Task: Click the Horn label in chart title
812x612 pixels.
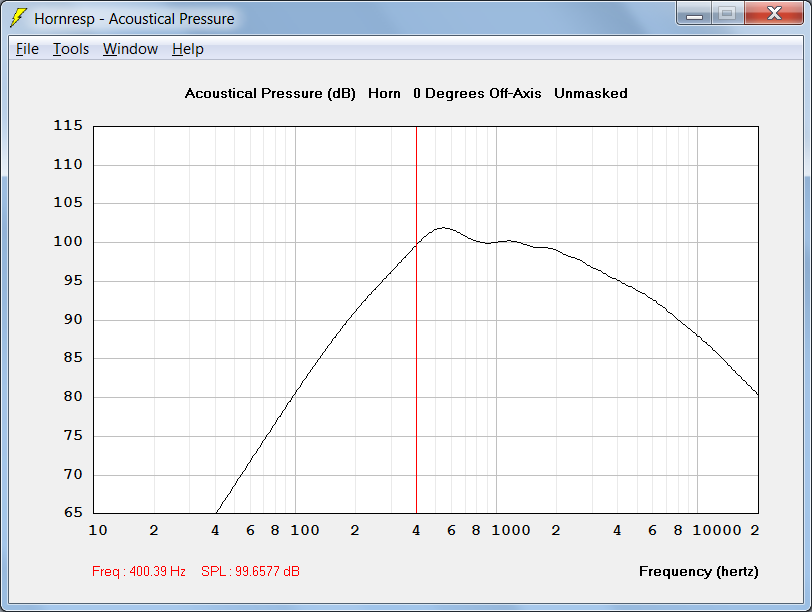Action: (384, 93)
